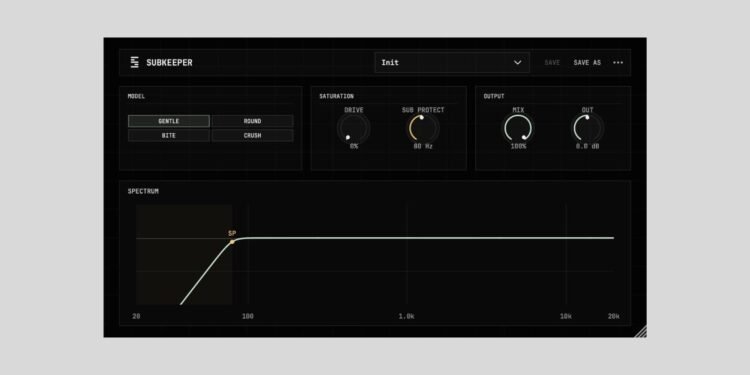Click the 1.0k frequency axis label
Viewport: 750px width, 375px height.
coord(407,316)
